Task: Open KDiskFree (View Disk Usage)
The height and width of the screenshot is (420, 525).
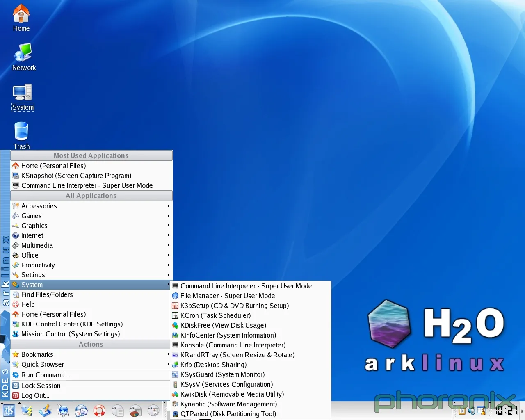Action: tap(251, 325)
